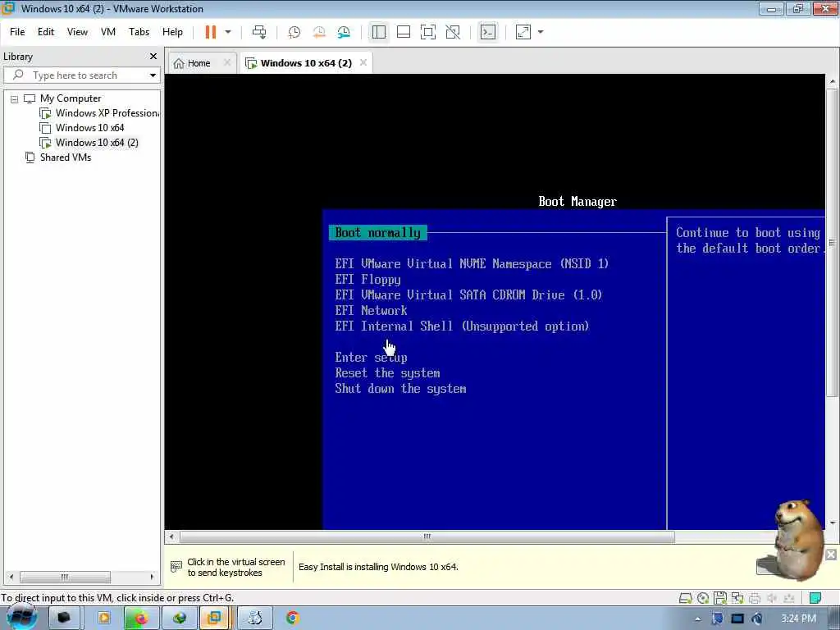
Task: Close the Library panel
Action: (x=153, y=57)
